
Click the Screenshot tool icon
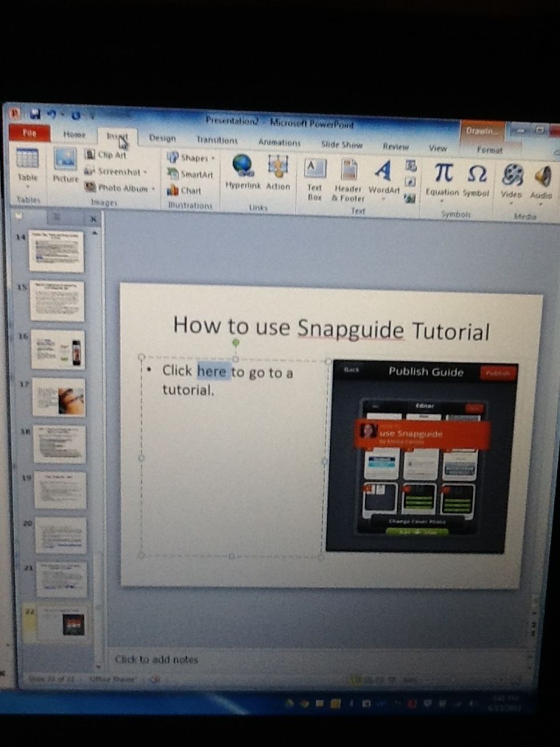(89, 171)
